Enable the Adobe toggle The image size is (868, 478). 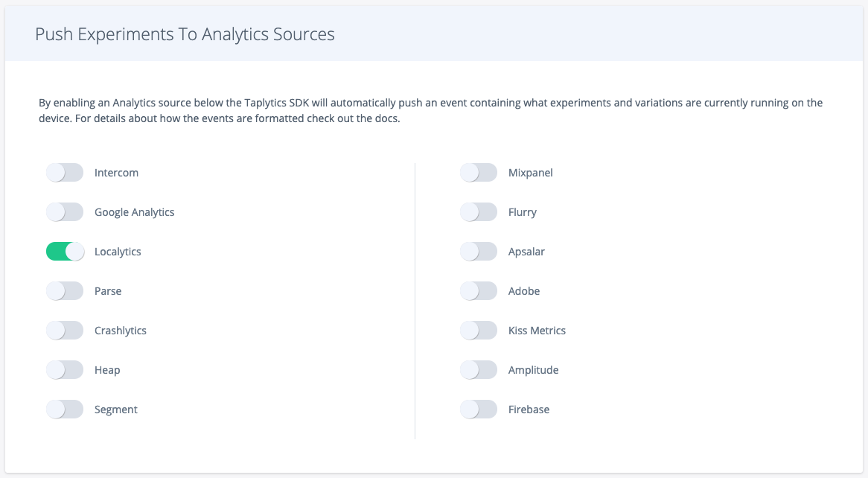click(479, 291)
